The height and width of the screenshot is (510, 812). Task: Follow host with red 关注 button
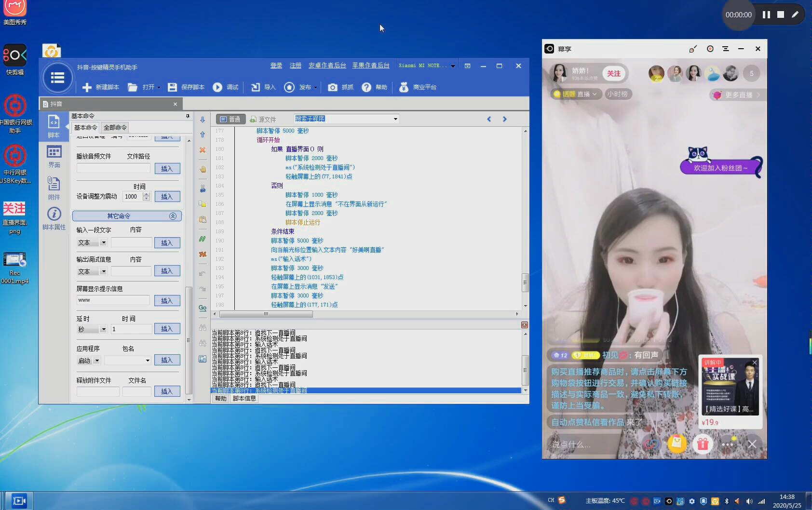pyautogui.click(x=614, y=73)
